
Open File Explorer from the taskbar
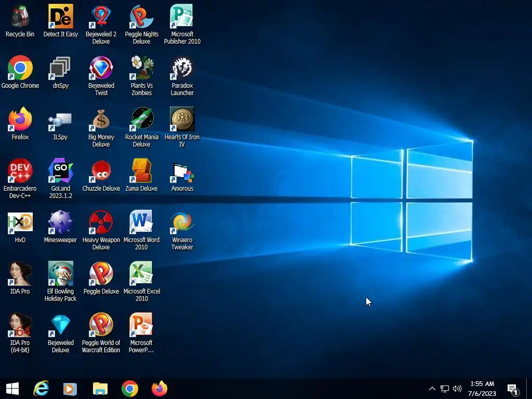click(x=100, y=389)
